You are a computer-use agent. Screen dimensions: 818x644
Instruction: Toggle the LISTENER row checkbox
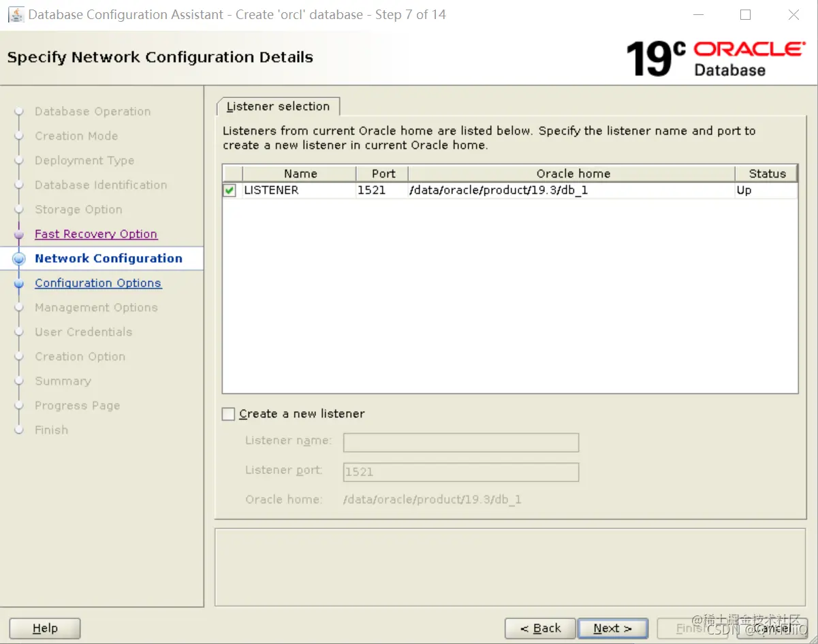230,191
